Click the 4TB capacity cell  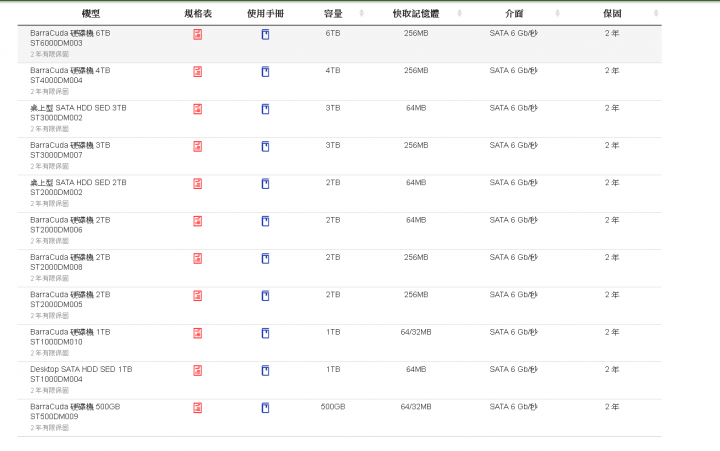pos(333,70)
